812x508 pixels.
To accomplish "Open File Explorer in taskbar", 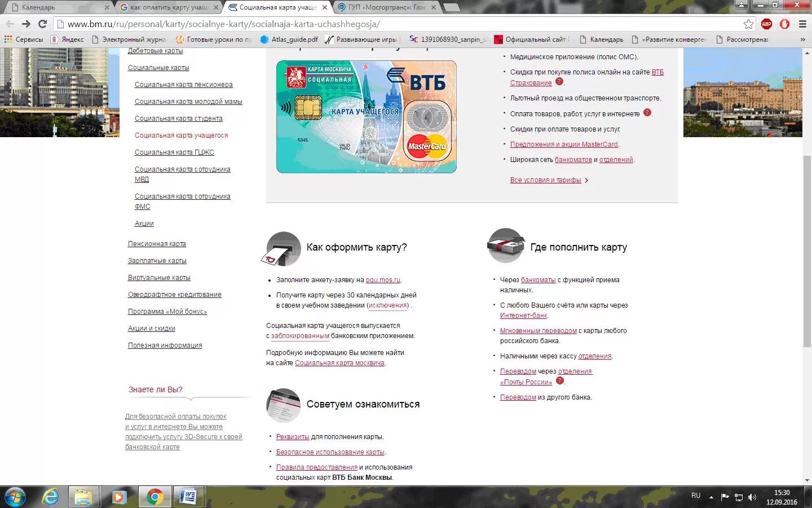I will coord(83,497).
